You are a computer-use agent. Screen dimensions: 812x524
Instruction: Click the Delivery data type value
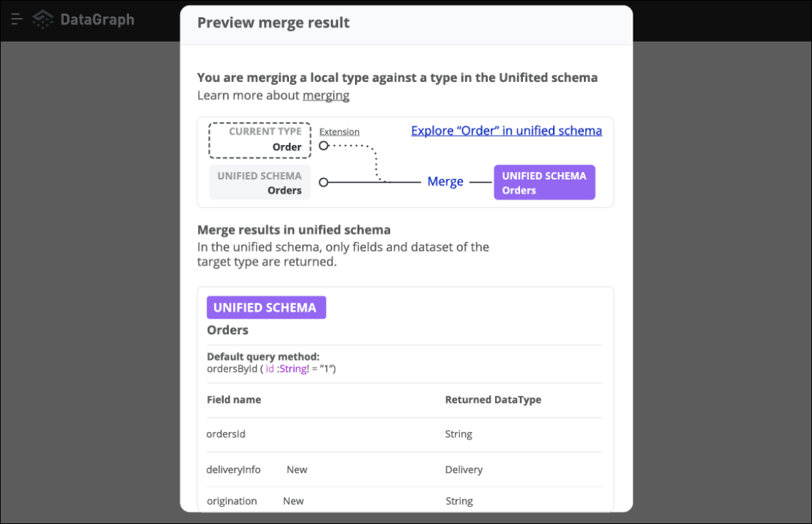[x=464, y=469]
